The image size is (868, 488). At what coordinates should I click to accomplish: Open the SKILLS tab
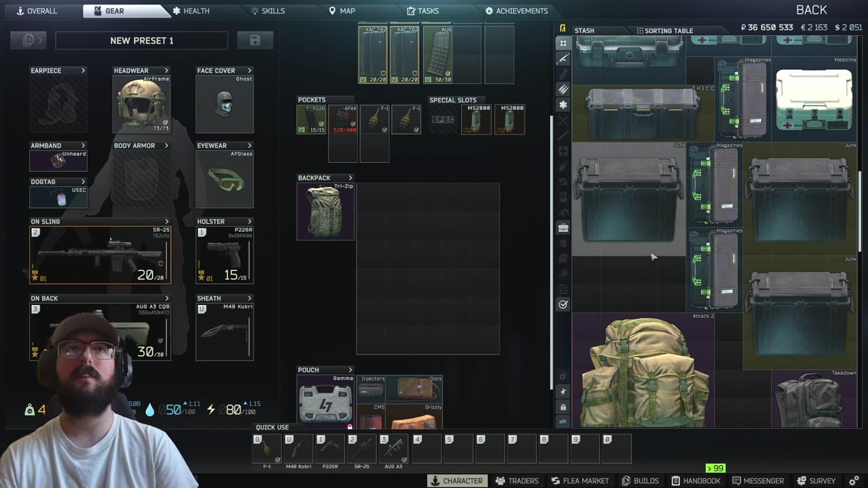point(268,11)
